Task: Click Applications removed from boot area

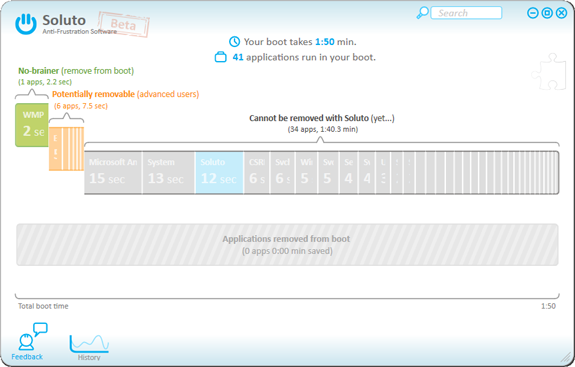Action: tap(287, 245)
